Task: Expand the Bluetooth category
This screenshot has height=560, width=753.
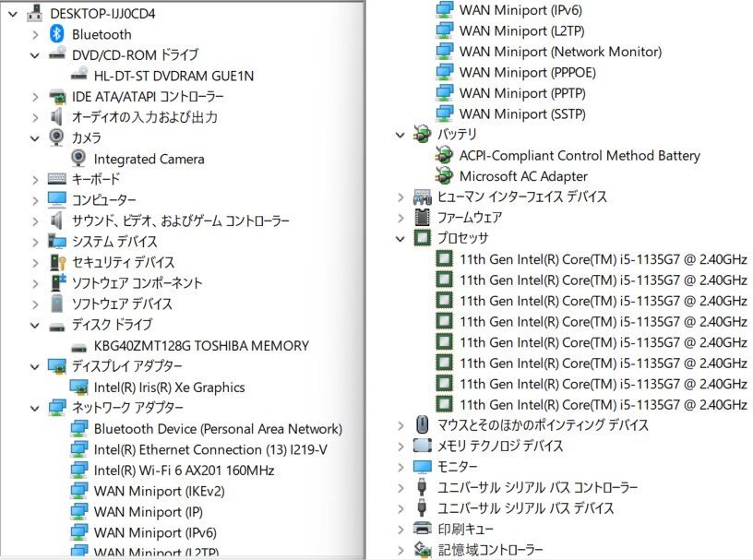Action: (35, 34)
